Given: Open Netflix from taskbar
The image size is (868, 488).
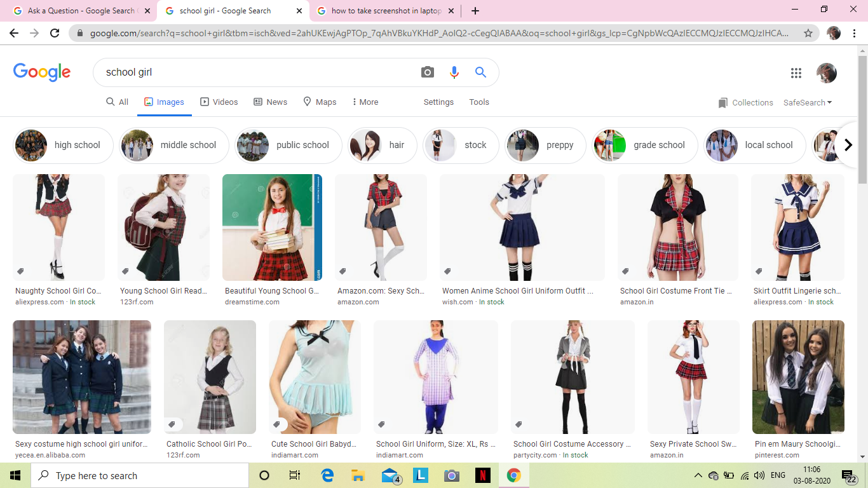Looking at the screenshot, I should (x=482, y=475).
